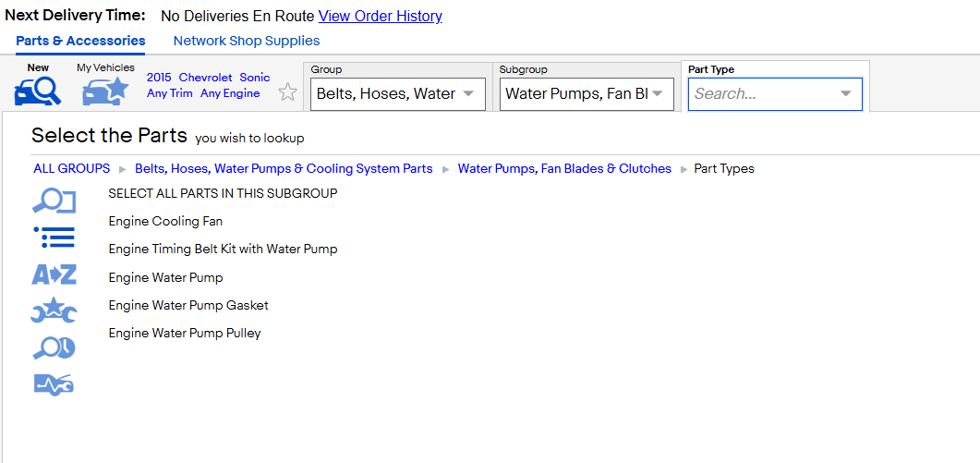
Task: Click the New vehicle search icon
Action: [38, 91]
